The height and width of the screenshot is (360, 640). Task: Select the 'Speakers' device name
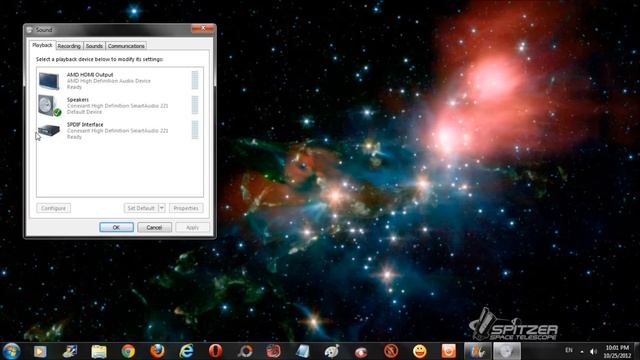click(78, 100)
